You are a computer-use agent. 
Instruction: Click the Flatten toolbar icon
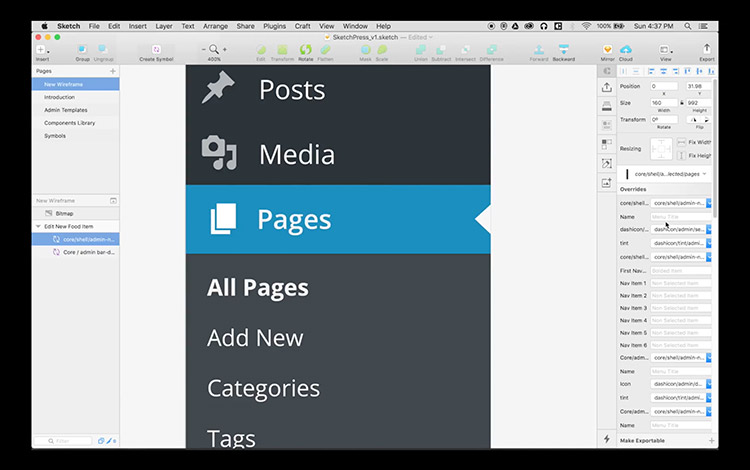pos(325,49)
